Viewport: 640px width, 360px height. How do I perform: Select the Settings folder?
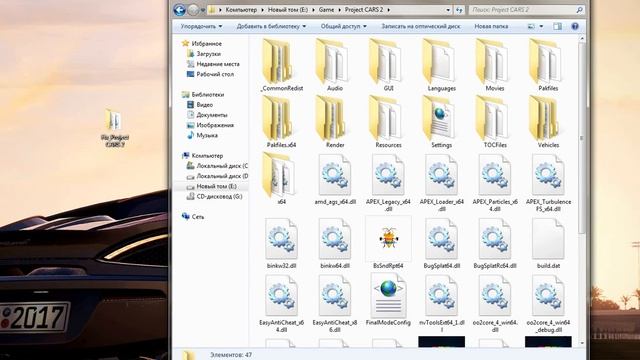442,122
